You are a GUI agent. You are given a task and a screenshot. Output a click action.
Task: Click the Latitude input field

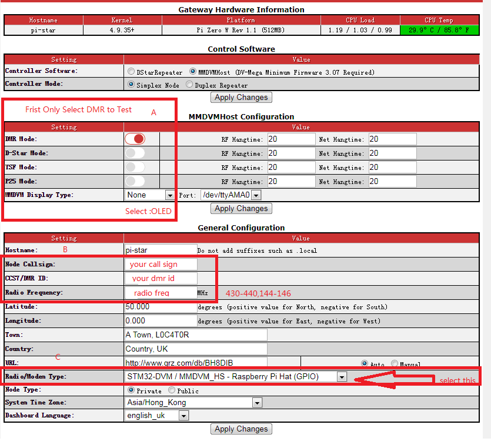coord(161,306)
